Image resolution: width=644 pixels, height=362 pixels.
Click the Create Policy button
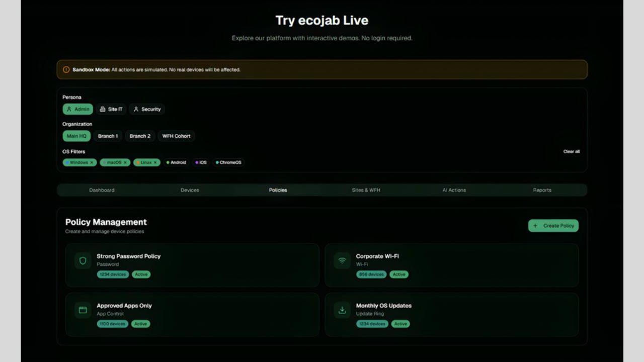point(553,226)
